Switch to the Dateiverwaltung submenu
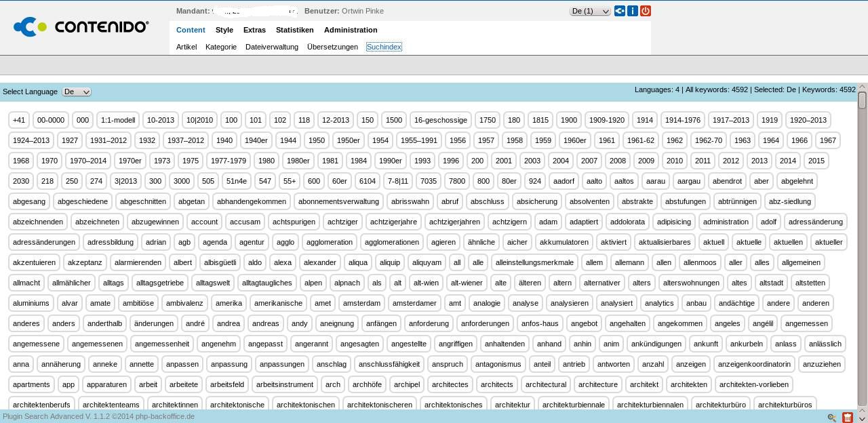Image resolution: width=868 pixels, height=423 pixels. tap(272, 47)
